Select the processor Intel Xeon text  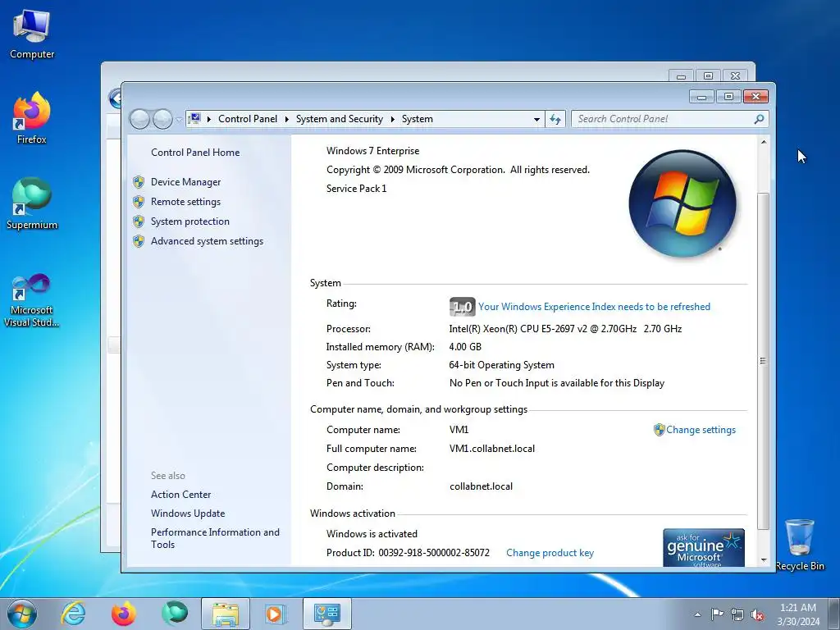coord(565,329)
